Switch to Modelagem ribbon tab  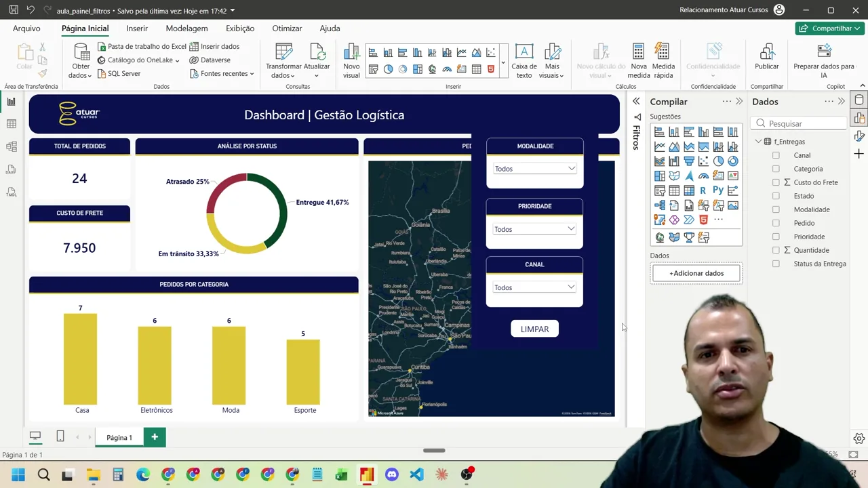point(186,28)
